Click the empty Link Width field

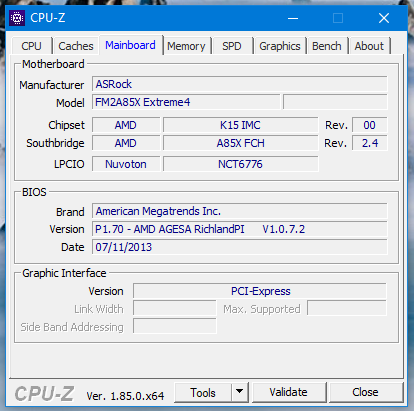point(175,309)
